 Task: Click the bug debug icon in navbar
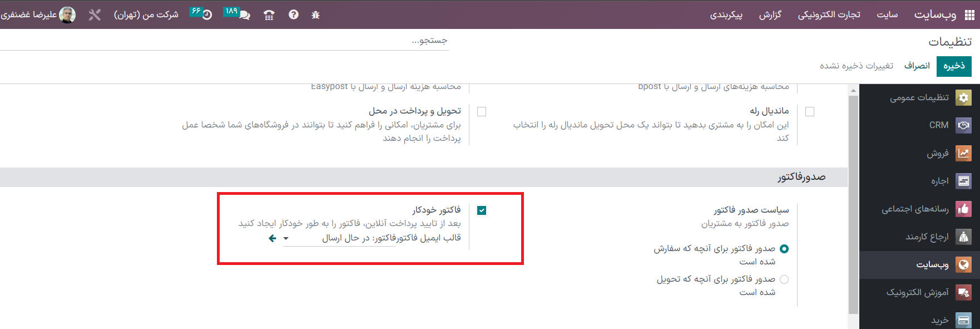(315, 15)
